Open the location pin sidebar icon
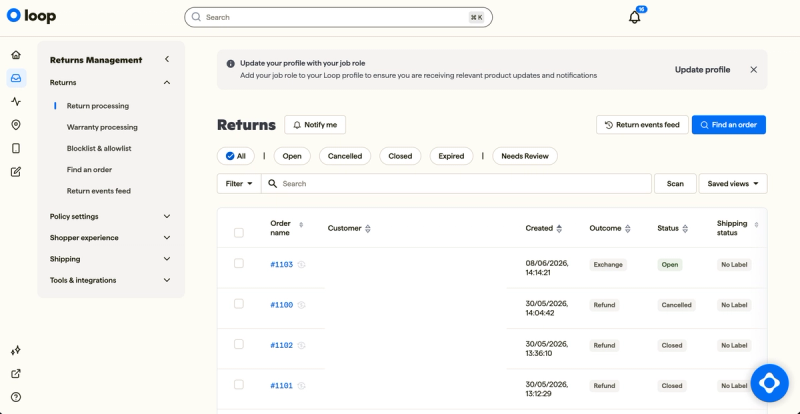The image size is (800, 414). pyautogui.click(x=16, y=125)
